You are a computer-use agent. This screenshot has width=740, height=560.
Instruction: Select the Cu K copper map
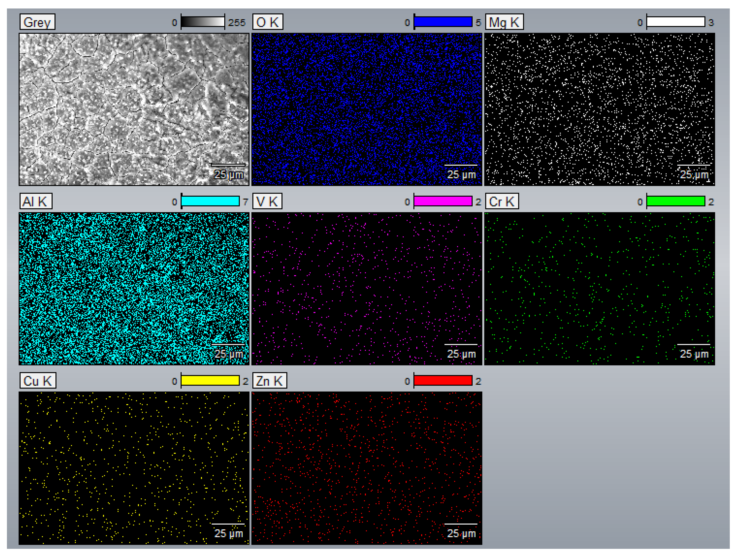click(134, 468)
